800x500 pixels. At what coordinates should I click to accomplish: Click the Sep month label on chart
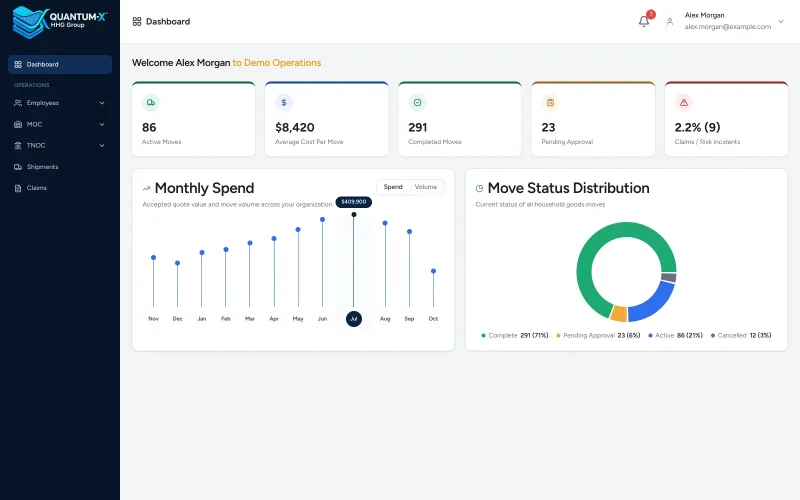[x=409, y=319]
